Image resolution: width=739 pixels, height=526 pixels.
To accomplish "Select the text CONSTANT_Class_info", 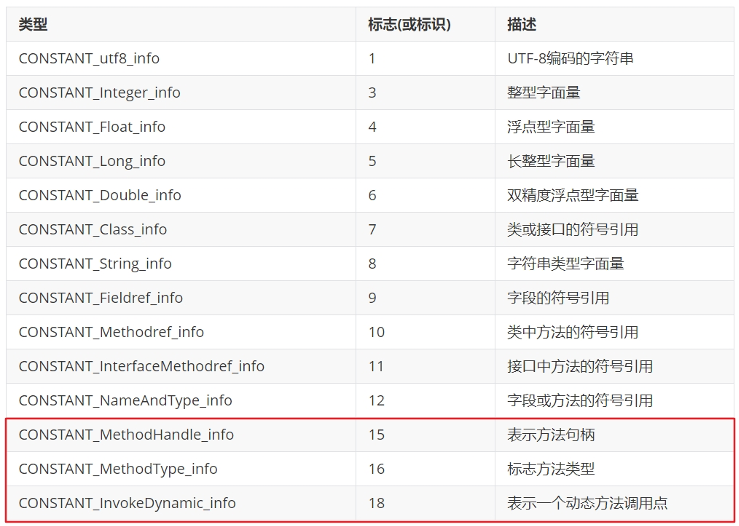I will click(x=93, y=230).
